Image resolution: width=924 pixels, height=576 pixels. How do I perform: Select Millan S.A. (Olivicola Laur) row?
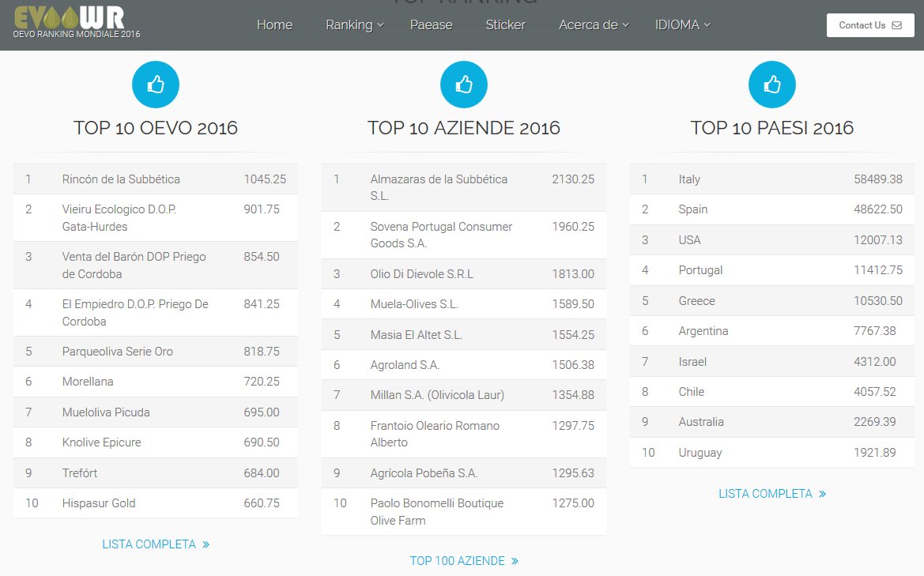pyautogui.click(x=464, y=395)
